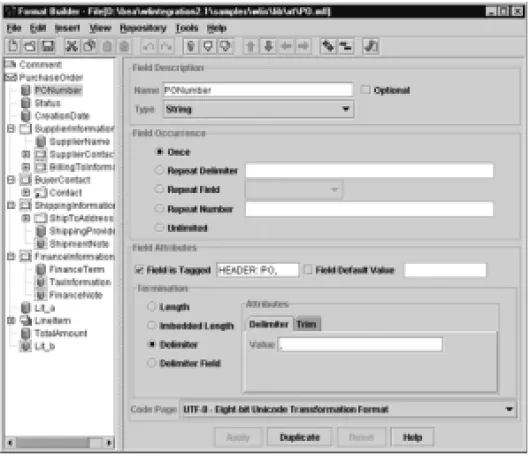Screen dimensions: 530x456
Task: Click the Move Down arrow toolbar icon
Action: coord(268,46)
